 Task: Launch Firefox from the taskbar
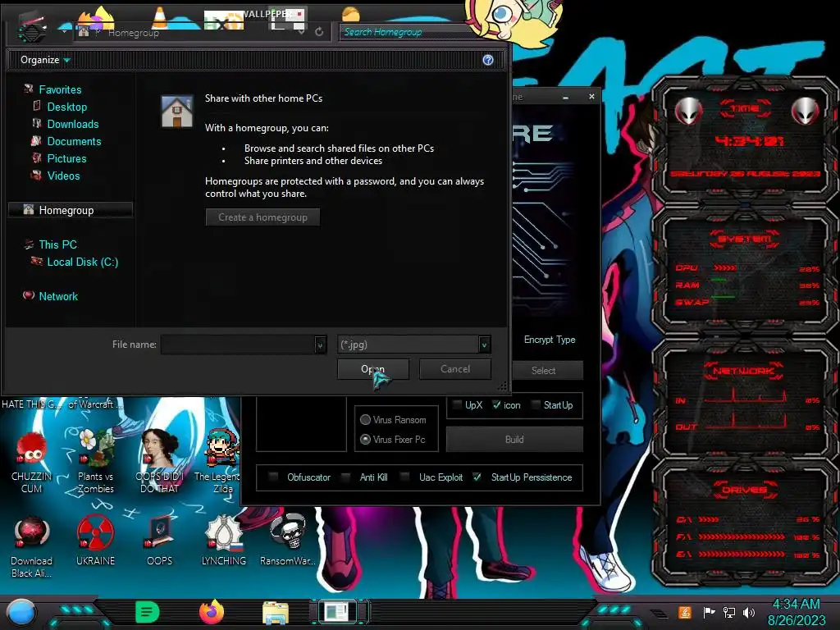(x=212, y=612)
